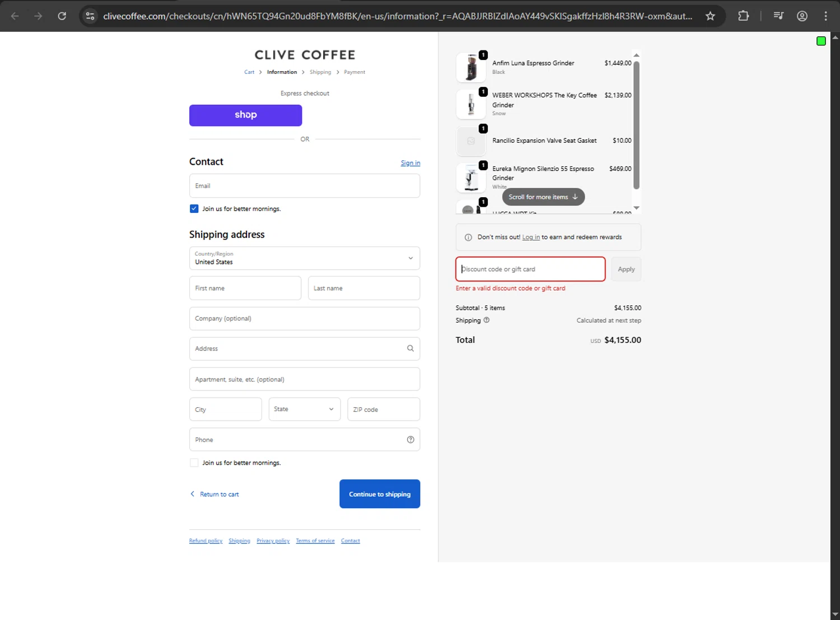This screenshot has width=840, height=620.
Task: Click the First name field
Action: [x=245, y=288]
